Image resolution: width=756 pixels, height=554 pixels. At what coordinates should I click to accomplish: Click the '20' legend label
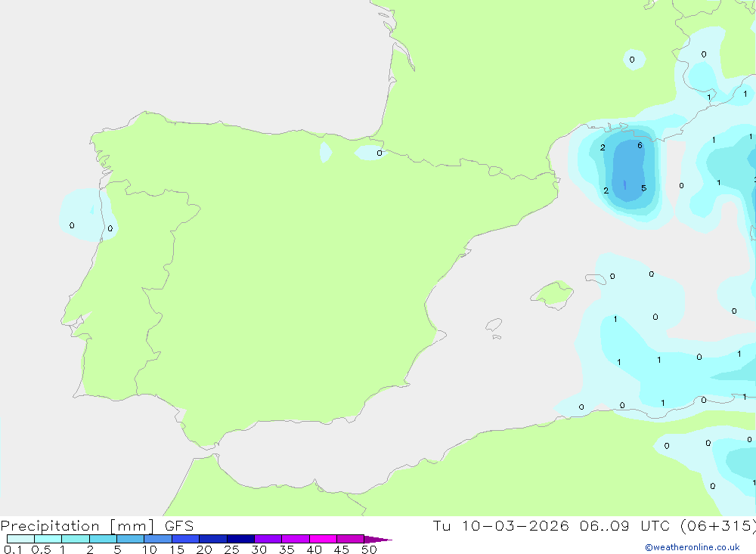204,549
